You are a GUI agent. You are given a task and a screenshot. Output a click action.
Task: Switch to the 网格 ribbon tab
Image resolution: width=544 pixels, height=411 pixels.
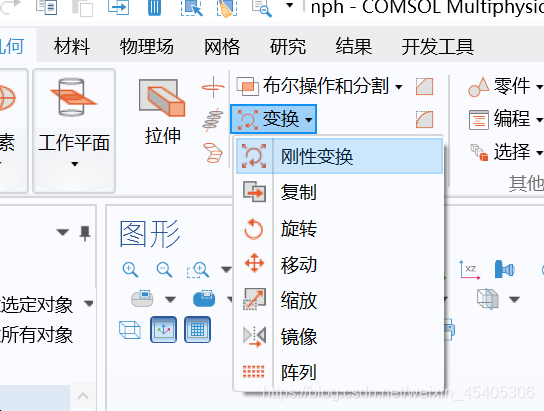(x=222, y=46)
